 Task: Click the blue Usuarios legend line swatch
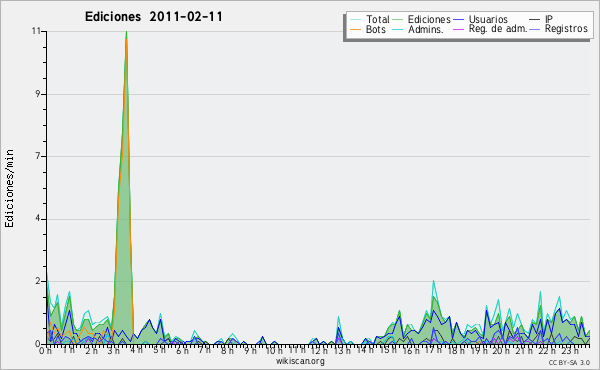[x=458, y=20]
